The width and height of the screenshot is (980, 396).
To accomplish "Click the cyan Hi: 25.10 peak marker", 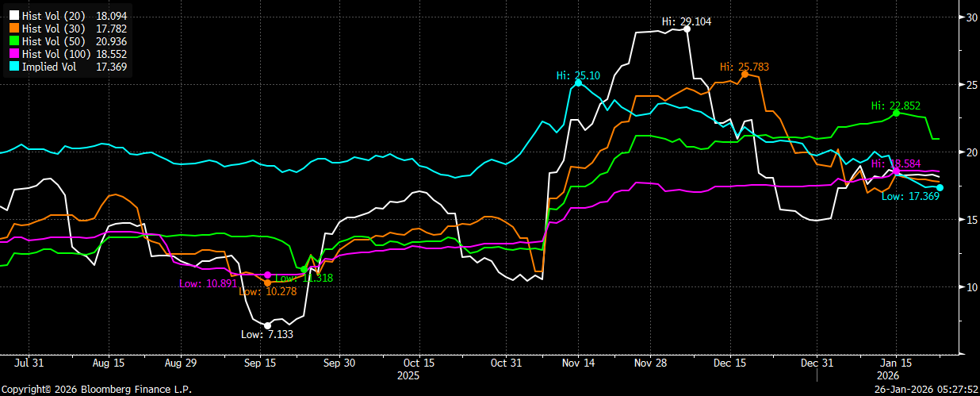I will point(578,83).
